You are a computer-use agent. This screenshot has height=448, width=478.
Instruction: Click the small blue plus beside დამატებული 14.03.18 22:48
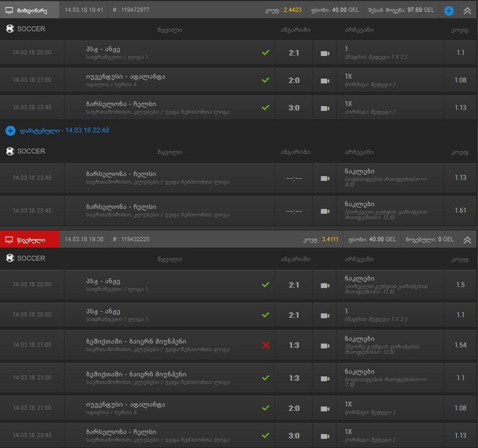(10, 130)
